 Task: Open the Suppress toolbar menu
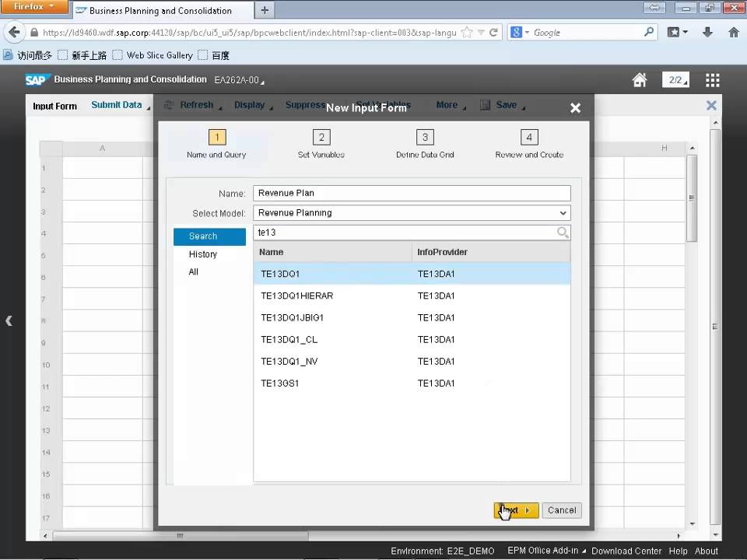click(305, 105)
